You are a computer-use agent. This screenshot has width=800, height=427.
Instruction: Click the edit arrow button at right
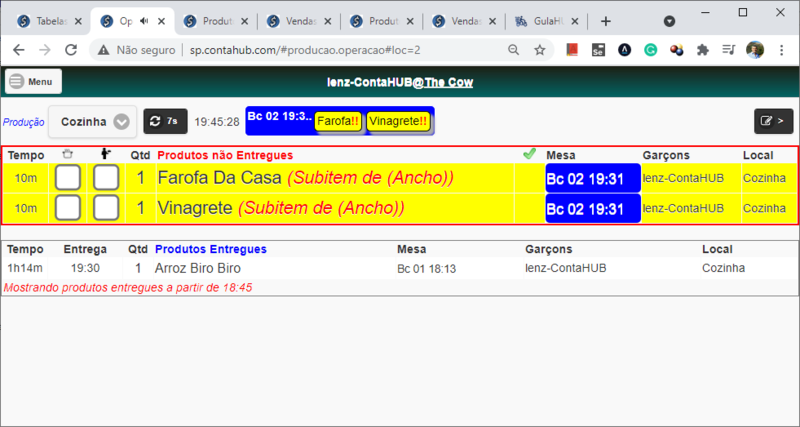[x=773, y=121]
